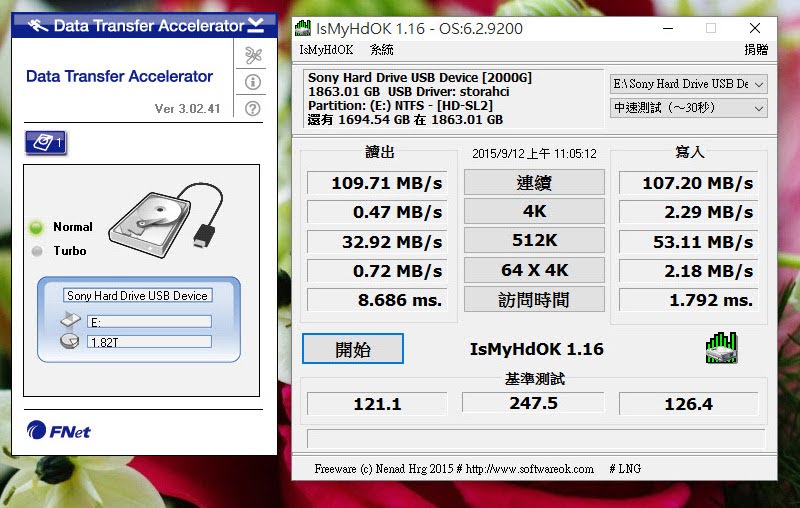Click the # LNG language link
Screen dimensions: 800x508
pos(625,469)
